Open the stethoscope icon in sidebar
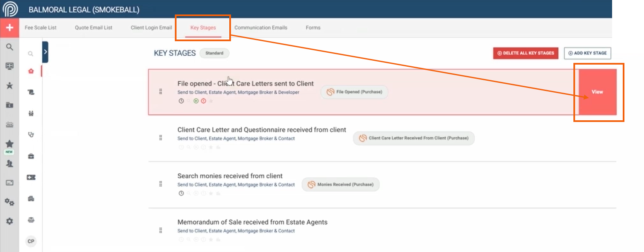The image size is (644, 252). [x=31, y=135]
